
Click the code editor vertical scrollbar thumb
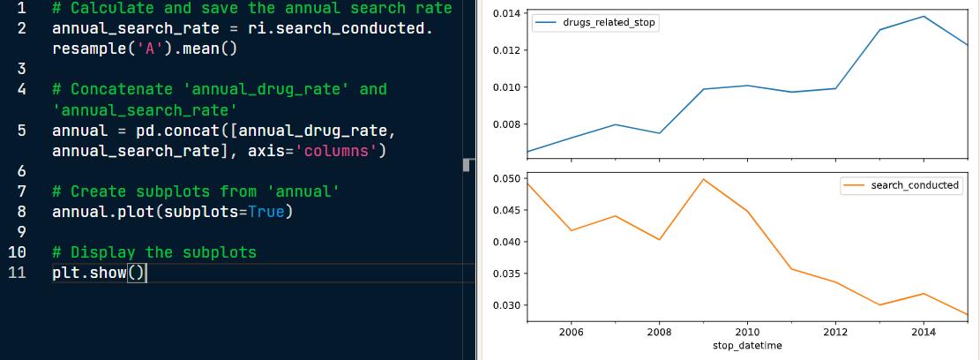click(x=466, y=164)
